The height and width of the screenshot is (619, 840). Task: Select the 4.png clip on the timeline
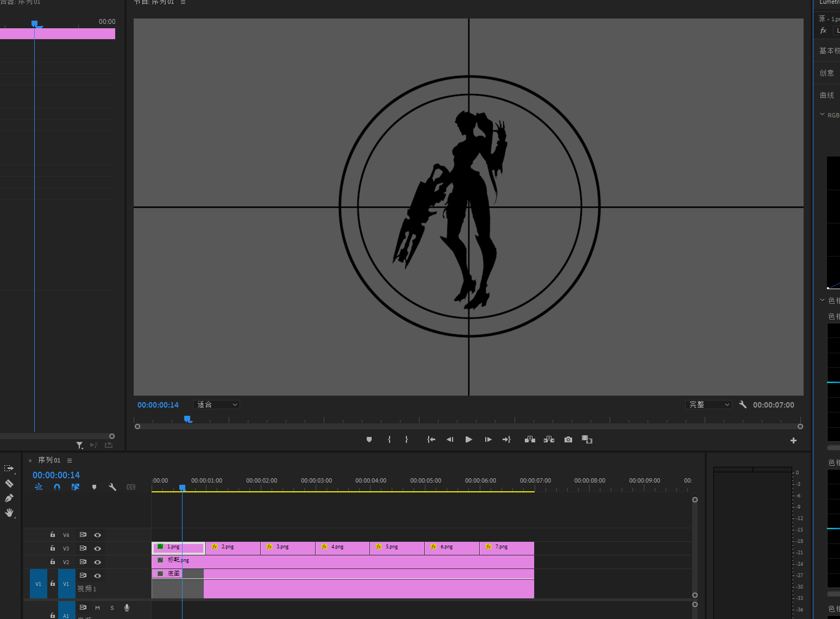(342, 547)
